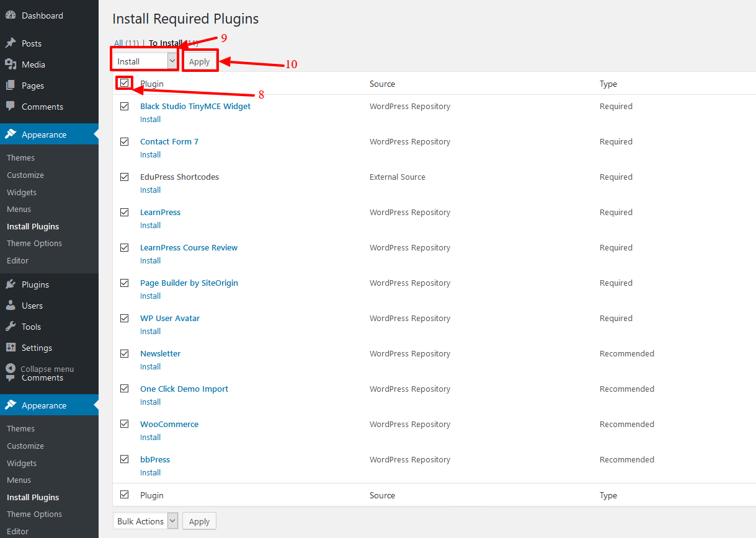This screenshot has width=756, height=538.
Task: Open Page Builder by SiteOrigin link
Action: 189,283
